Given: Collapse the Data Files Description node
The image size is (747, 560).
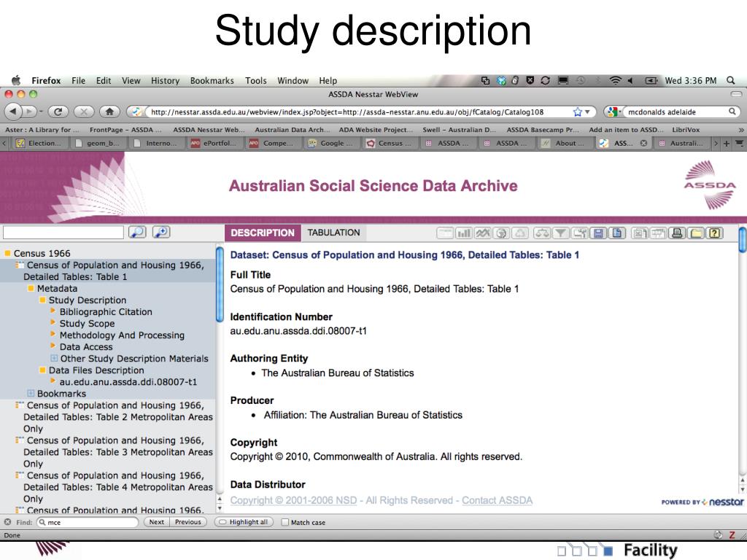Looking at the screenshot, I should click(42, 370).
